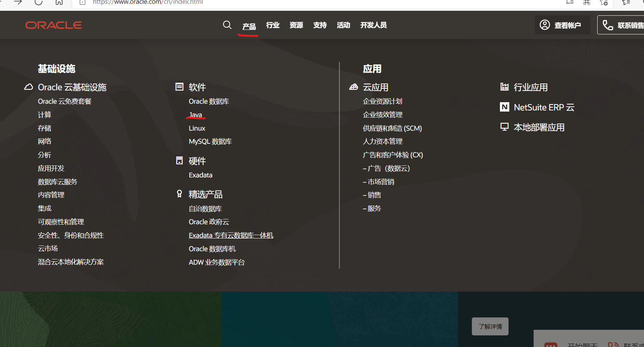Open Oracle 云基础设施 link

tap(72, 87)
